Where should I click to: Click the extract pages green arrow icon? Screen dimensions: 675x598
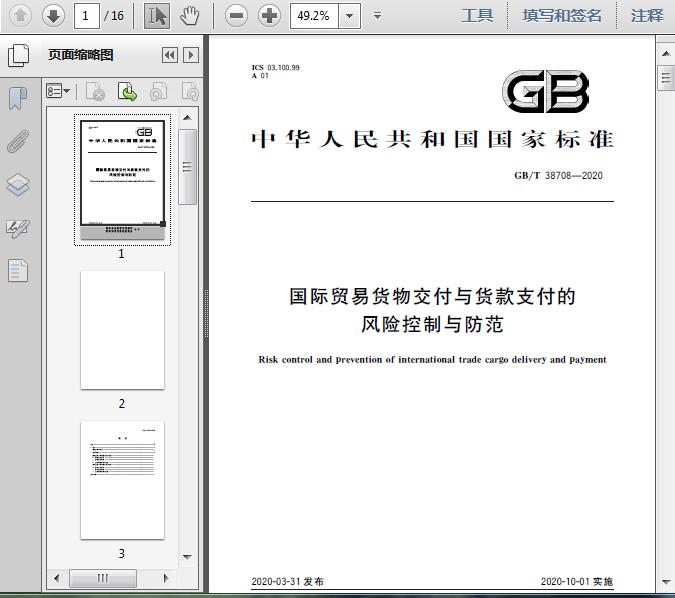click(x=127, y=91)
